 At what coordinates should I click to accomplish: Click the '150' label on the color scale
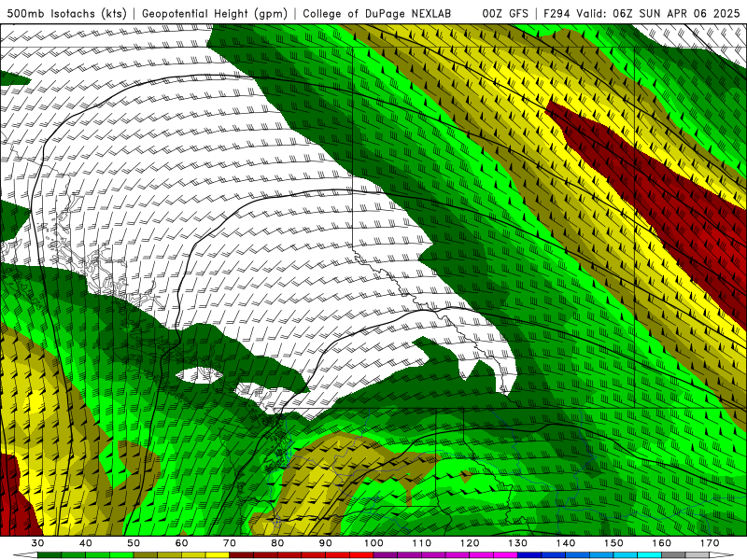click(613, 543)
